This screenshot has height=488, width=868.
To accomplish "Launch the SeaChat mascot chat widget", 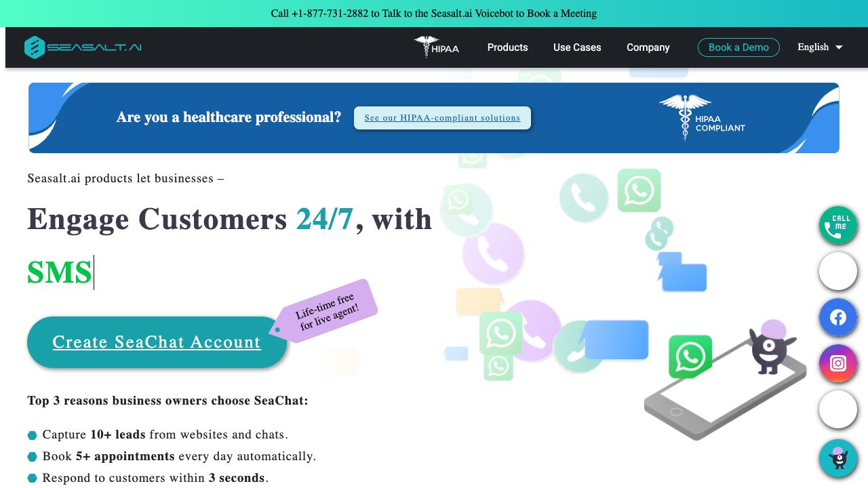I will coord(838,459).
